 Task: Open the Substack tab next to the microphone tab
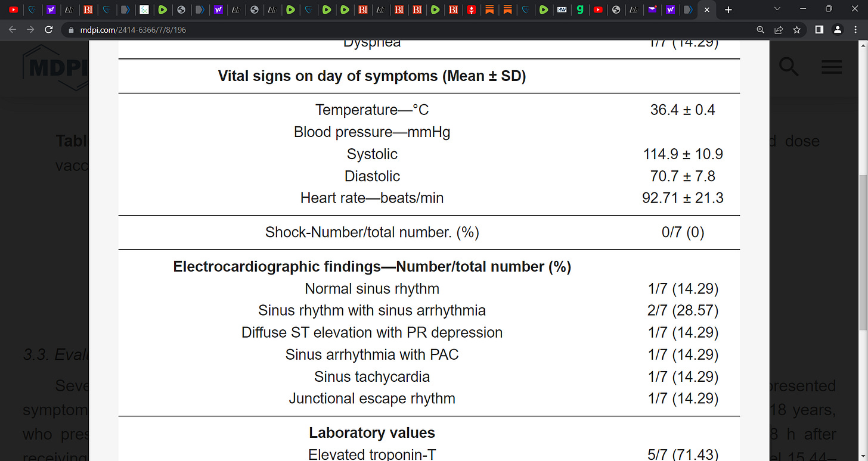click(489, 10)
